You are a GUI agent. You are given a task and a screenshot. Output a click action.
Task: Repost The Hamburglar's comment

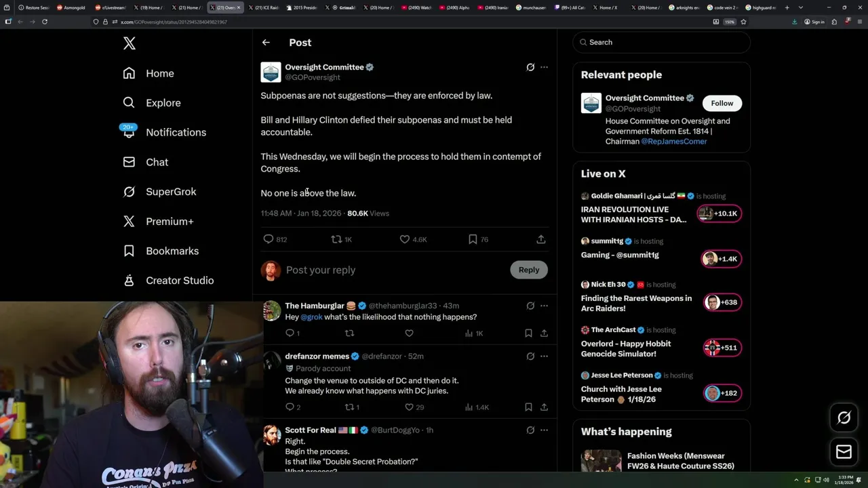click(x=350, y=333)
